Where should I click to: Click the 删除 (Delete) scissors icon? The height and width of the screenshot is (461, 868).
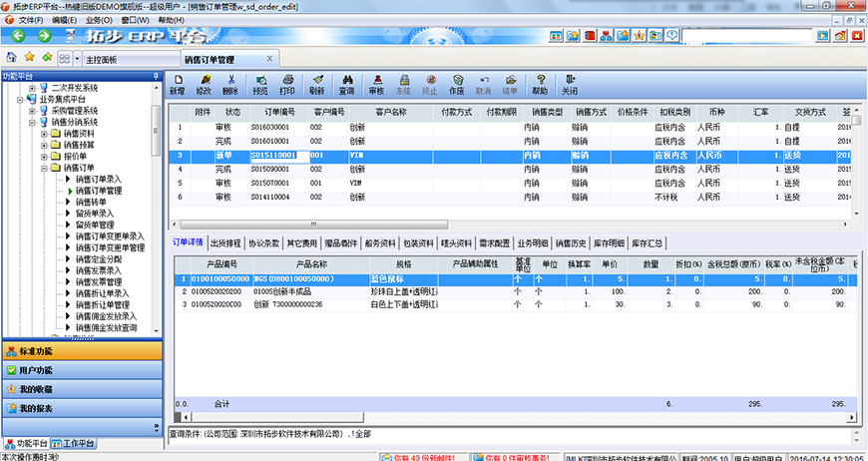(231, 84)
